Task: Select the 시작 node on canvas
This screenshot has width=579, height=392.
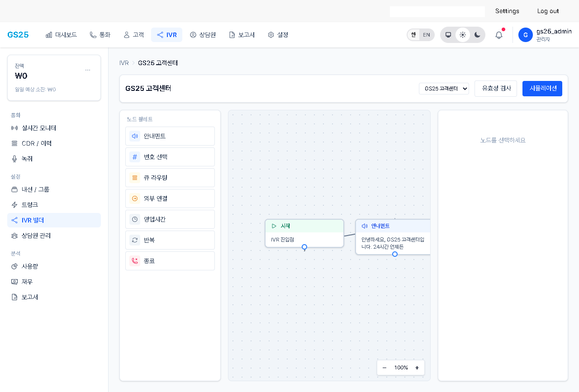Action: click(x=304, y=233)
